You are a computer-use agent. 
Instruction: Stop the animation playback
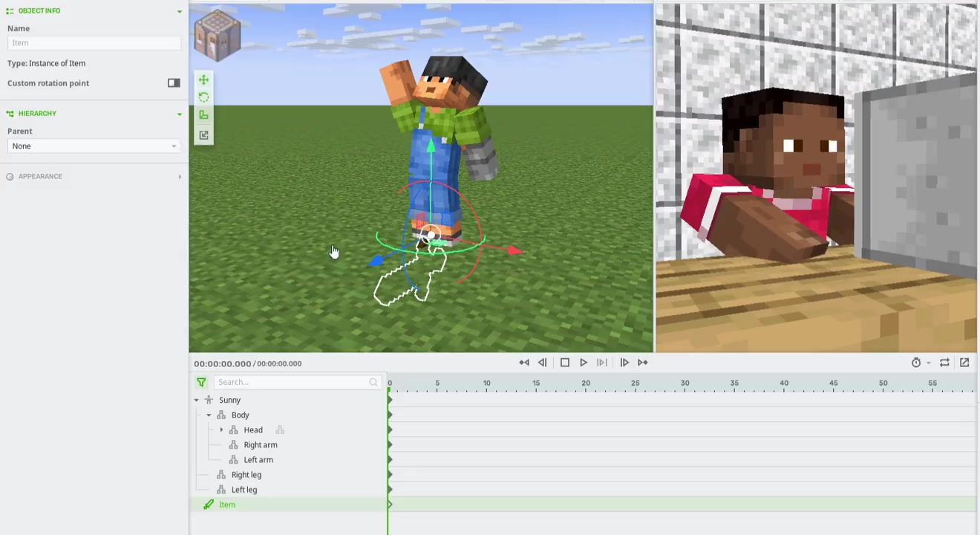(564, 363)
